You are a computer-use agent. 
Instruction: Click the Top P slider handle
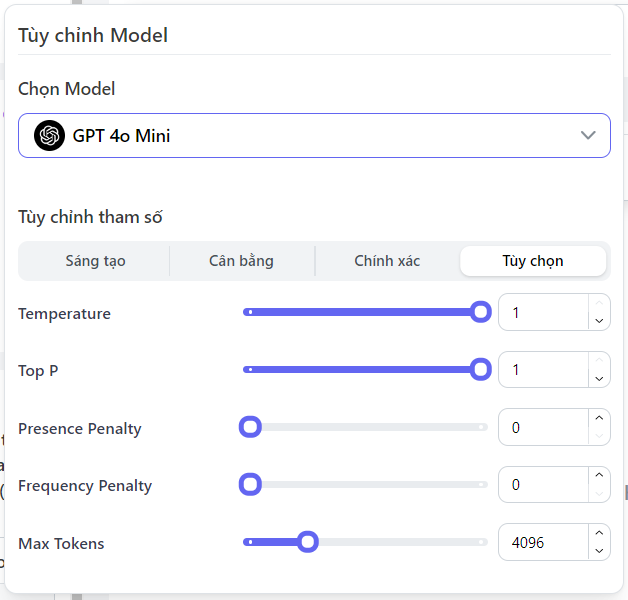481,370
